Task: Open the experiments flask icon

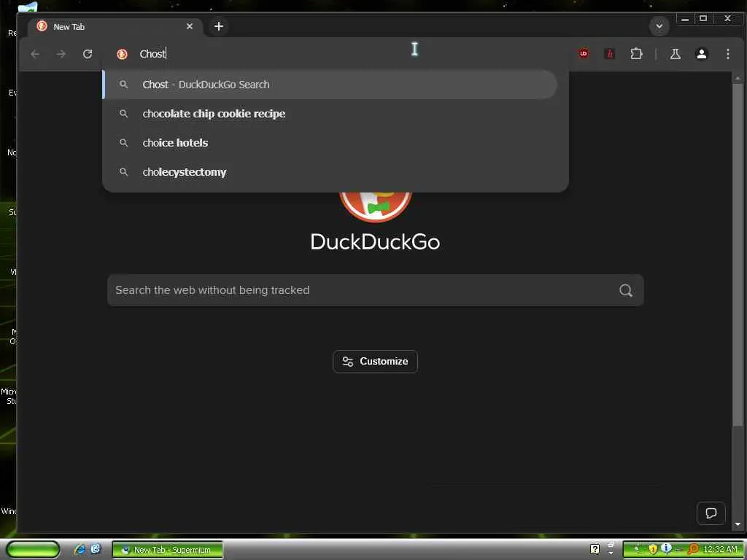Action: [675, 54]
